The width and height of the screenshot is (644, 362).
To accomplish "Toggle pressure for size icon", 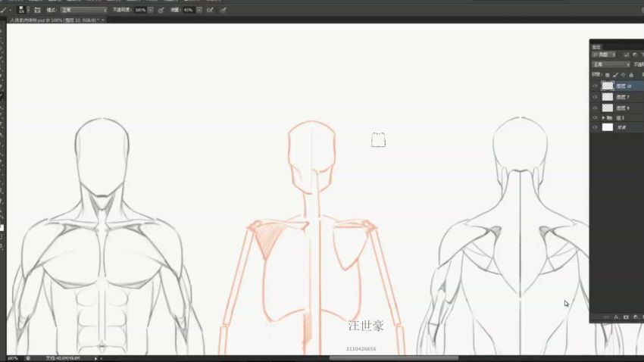I will (x=223, y=10).
